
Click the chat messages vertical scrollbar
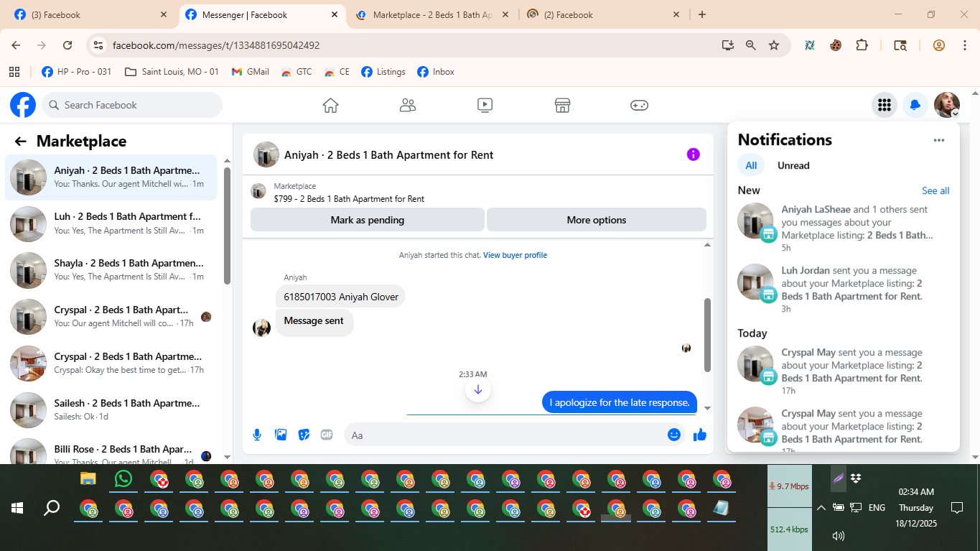click(x=707, y=335)
